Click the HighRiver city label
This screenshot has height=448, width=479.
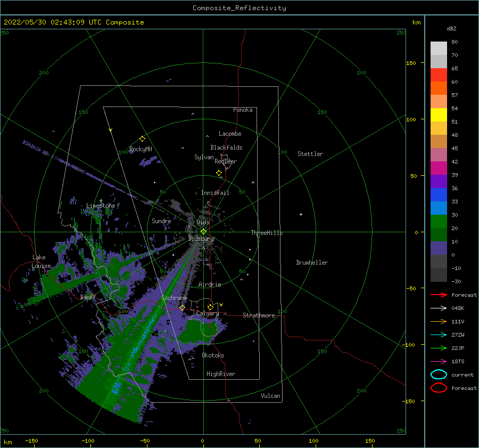[221, 374]
